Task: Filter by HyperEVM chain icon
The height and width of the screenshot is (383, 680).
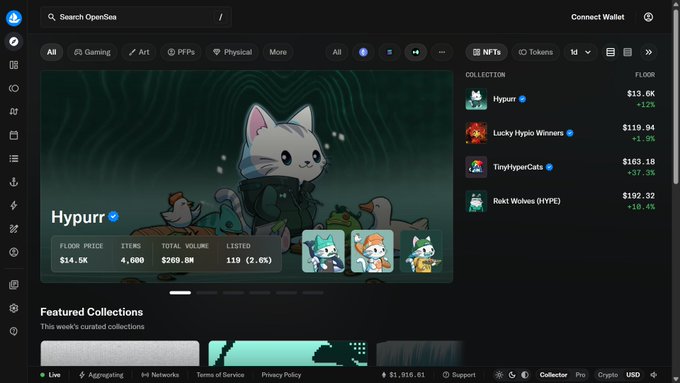Action: click(415, 52)
